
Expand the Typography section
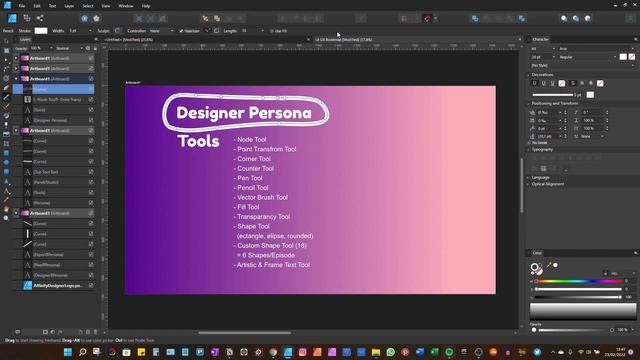528,149
